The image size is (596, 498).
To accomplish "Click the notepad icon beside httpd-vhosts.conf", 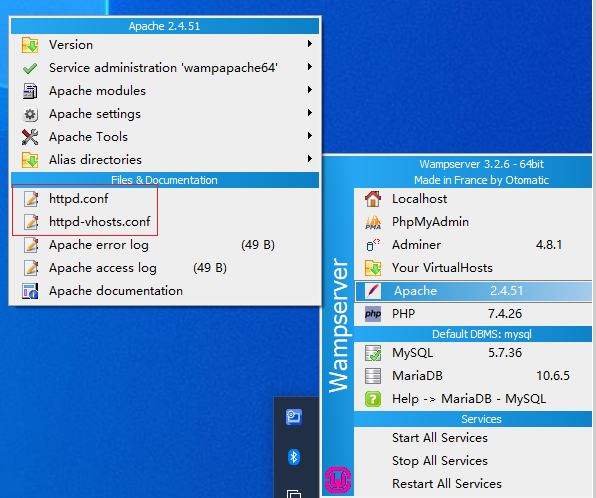I will click(31, 222).
